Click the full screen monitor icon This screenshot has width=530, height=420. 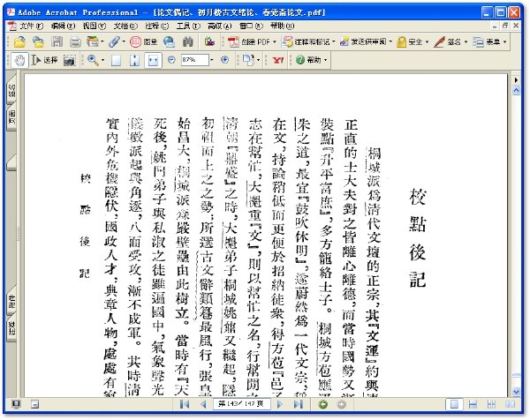point(16,404)
